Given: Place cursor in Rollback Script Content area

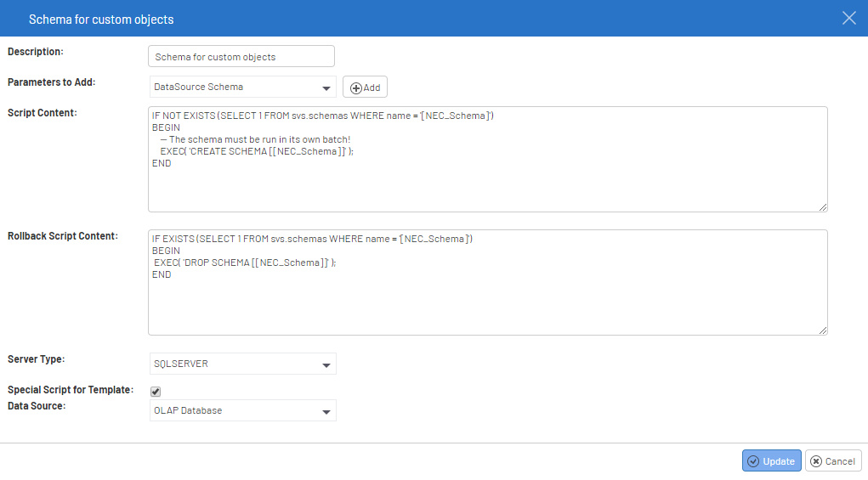Looking at the screenshot, I should [x=487, y=306].
